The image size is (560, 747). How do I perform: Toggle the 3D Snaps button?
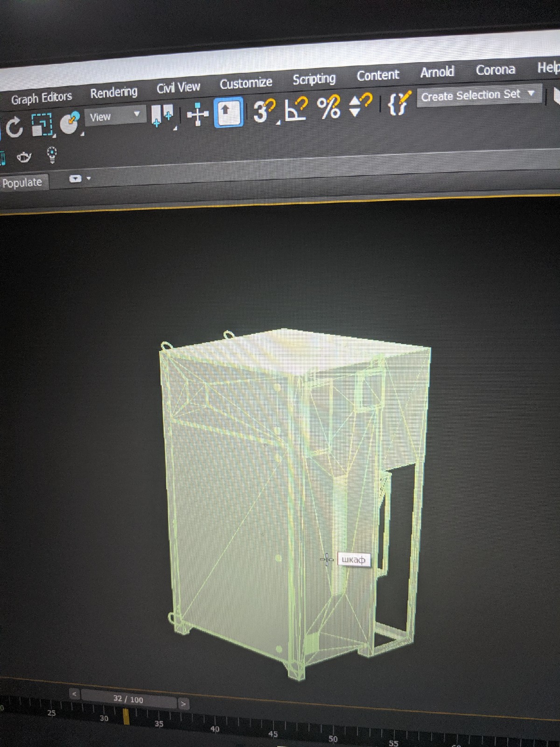(264, 111)
